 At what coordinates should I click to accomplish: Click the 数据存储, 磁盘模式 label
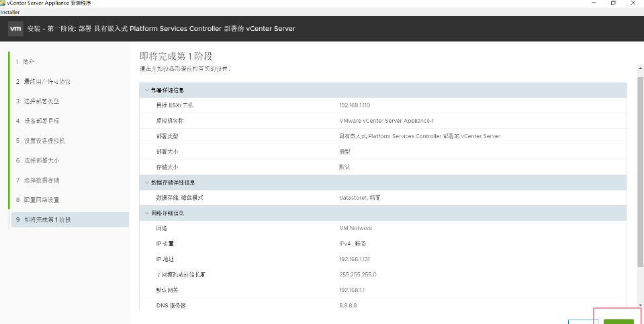click(179, 198)
